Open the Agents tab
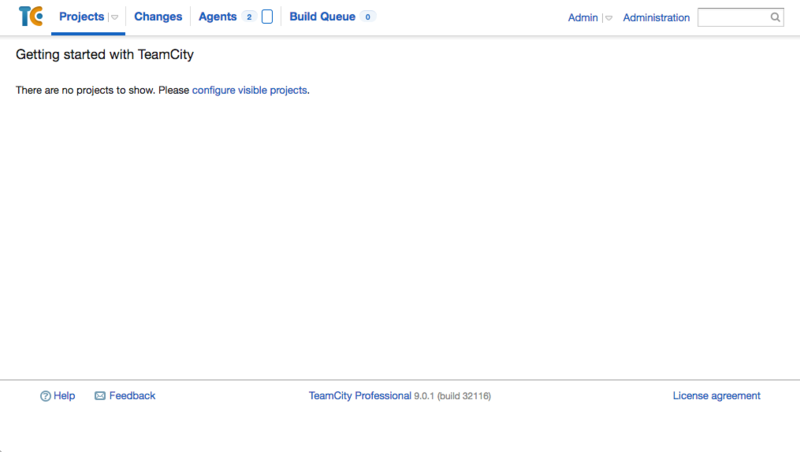The image size is (800, 452). click(217, 17)
